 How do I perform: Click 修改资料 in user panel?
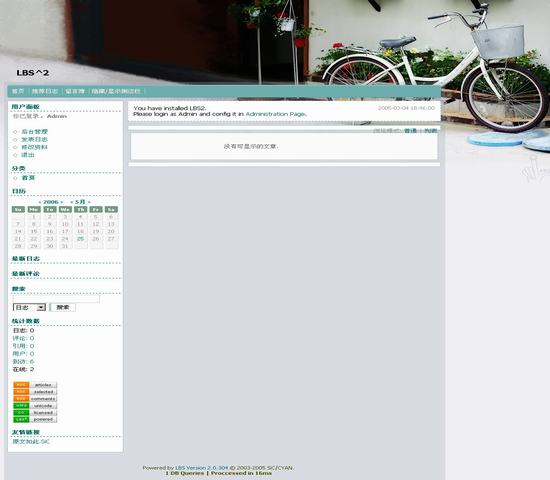[x=34, y=147]
